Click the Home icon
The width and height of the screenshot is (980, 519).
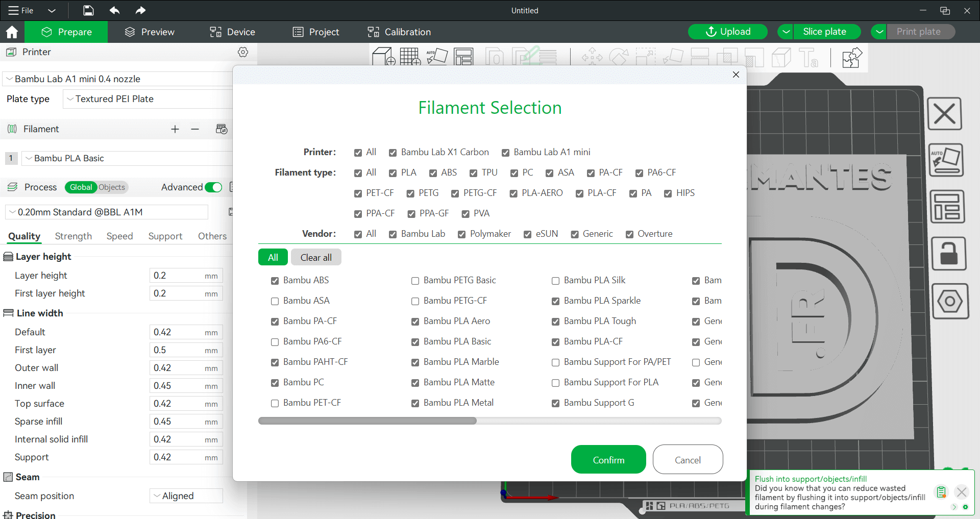12,32
